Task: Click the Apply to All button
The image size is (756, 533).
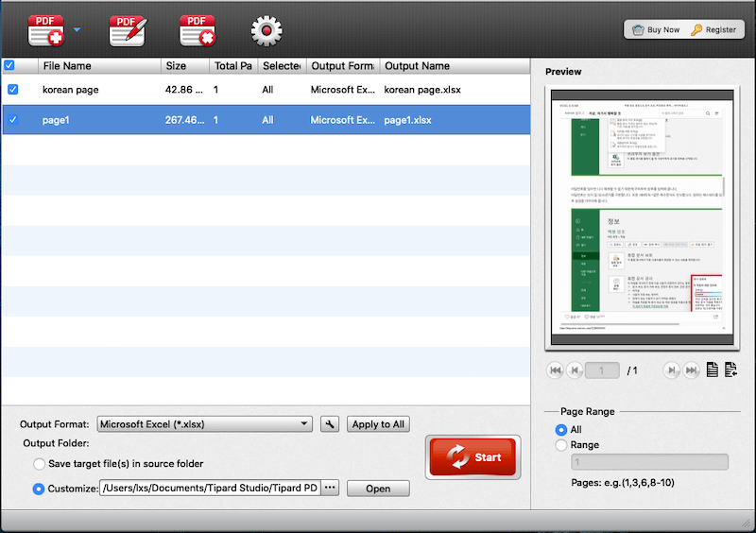Action: pos(378,424)
